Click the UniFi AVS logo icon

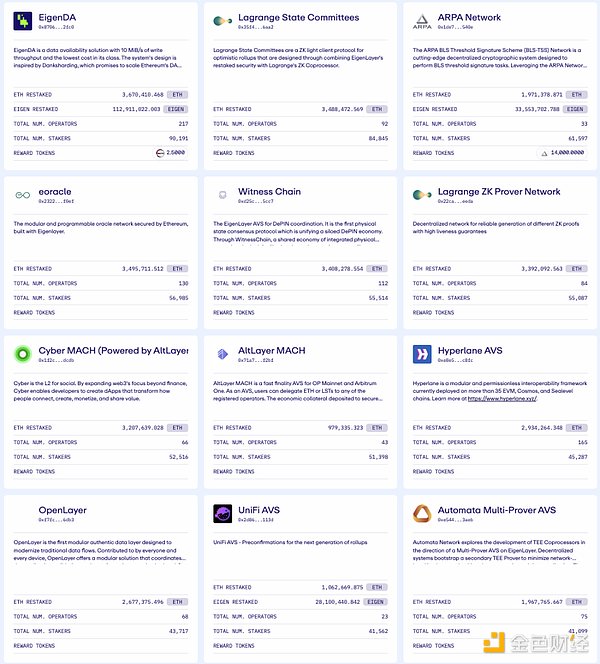221,514
